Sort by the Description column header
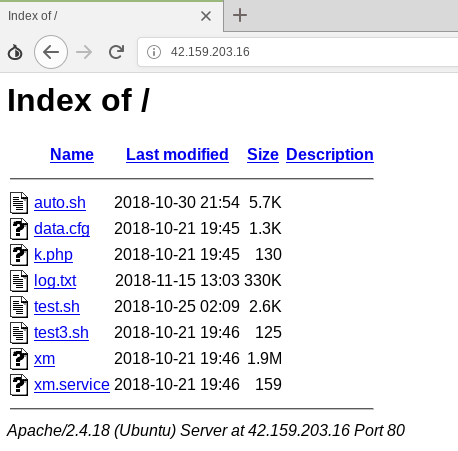This screenshot has height=451, width=458. pyautogui.click(x=330, y=154)
